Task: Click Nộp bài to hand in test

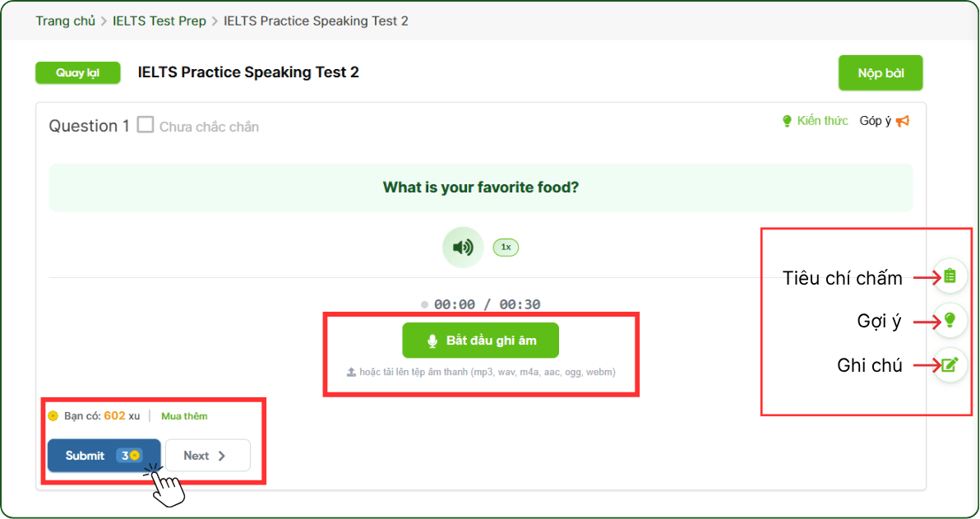Action: (x=881, y=73)
